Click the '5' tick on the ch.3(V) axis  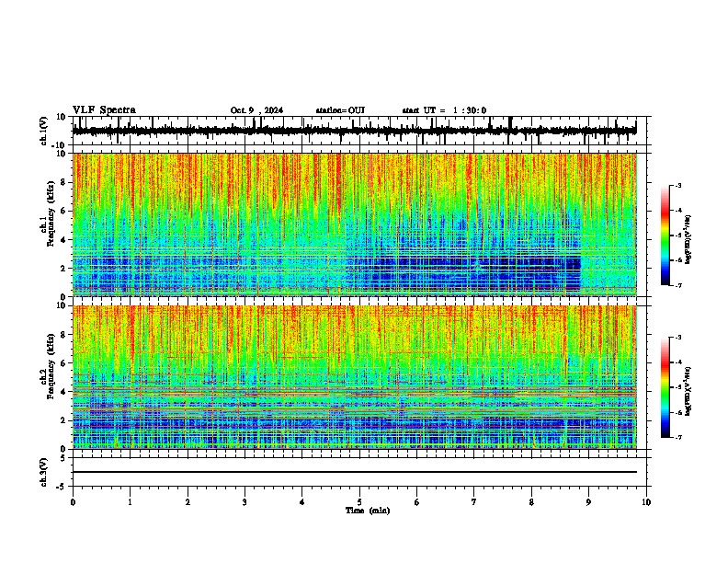pos(64,457)
